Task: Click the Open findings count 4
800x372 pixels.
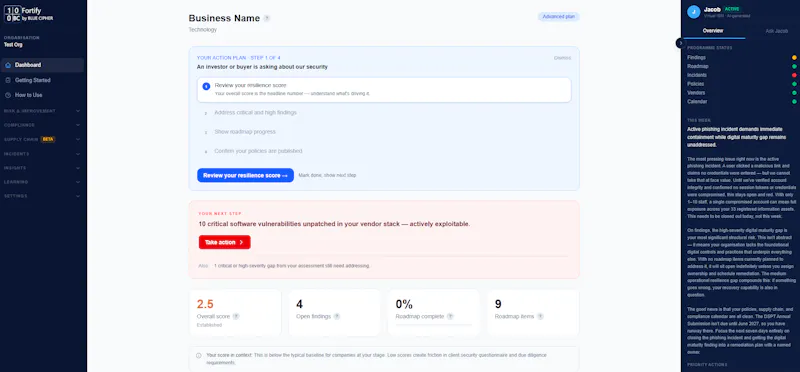Action: [x=299, y=304]
